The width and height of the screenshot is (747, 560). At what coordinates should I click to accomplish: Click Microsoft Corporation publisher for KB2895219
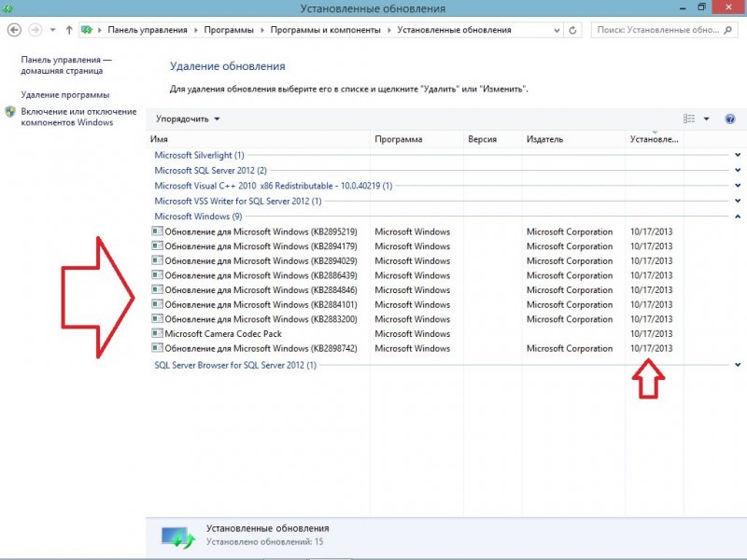(570, 231)
